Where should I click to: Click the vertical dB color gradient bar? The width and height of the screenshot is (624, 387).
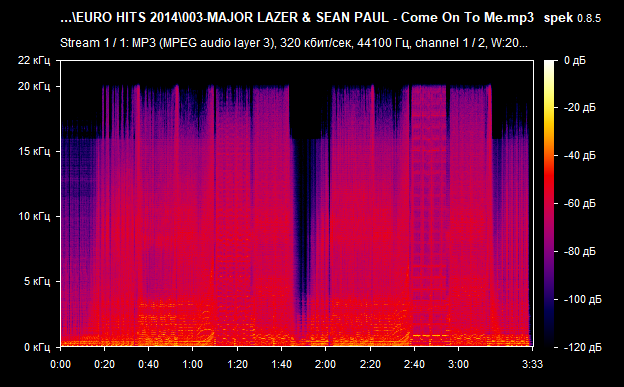[549, 203]
